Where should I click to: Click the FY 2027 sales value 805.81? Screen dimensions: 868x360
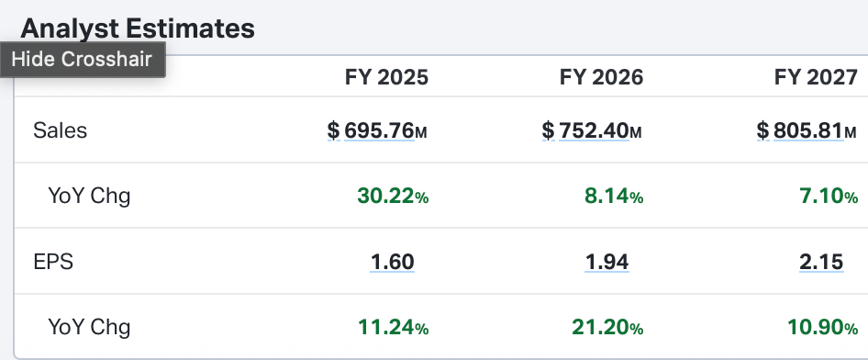(x=808, y=130)
